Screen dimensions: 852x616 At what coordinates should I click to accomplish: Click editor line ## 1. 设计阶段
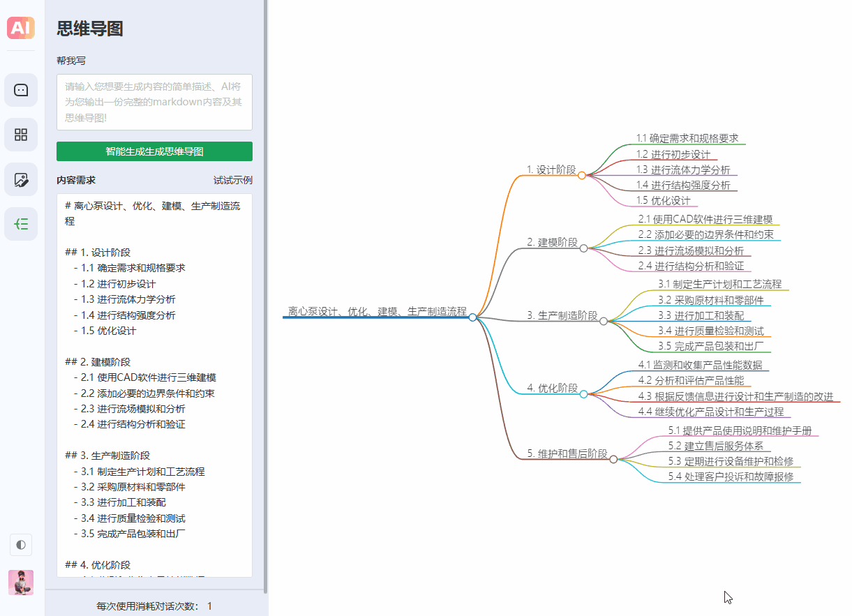[98, 253]
